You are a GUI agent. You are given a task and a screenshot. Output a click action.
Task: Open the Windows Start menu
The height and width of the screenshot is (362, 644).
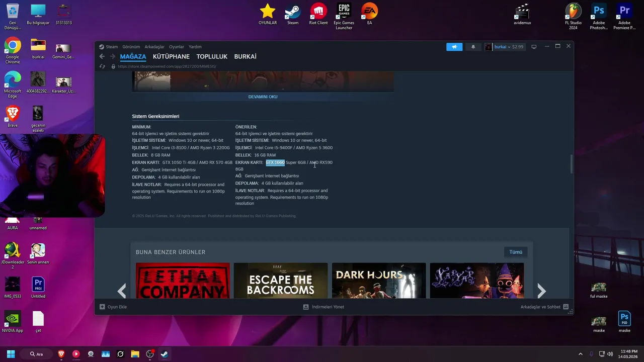click(11, 354)
